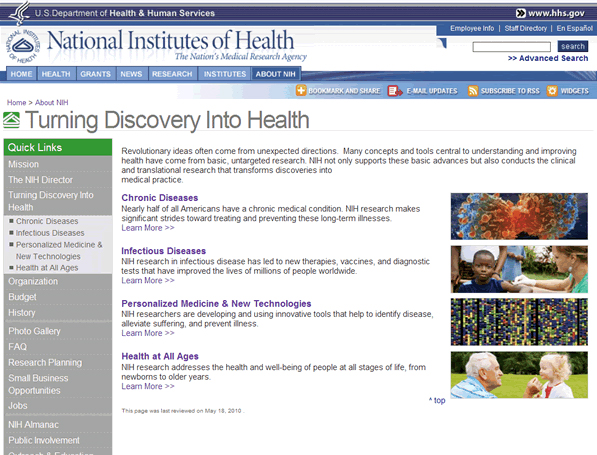
Task: Click the Home breadcrumb link
Action: 16,102
